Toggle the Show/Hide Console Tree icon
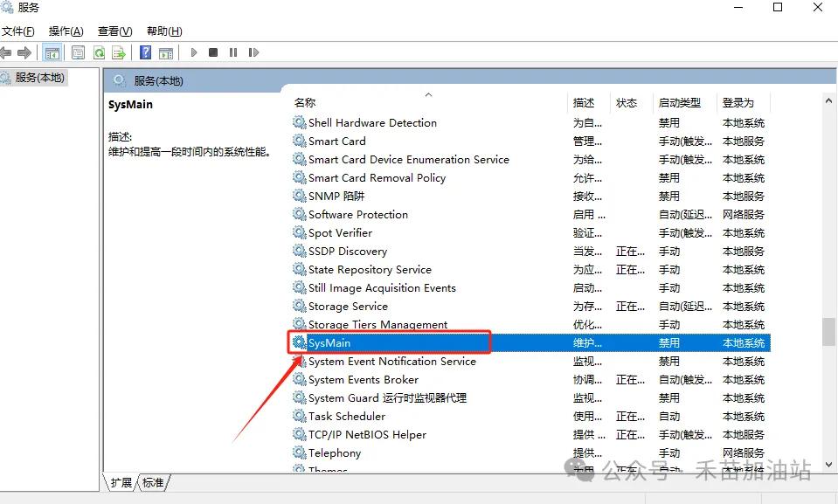This screenshot has width=838, height=504. tap(52, 52)
